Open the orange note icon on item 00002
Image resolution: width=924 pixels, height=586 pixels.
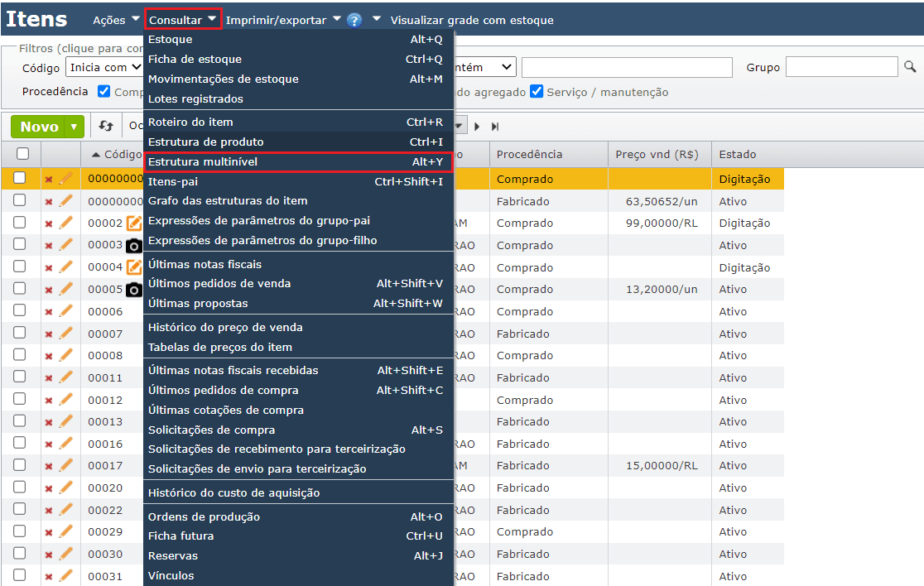(x=133, y=223)
